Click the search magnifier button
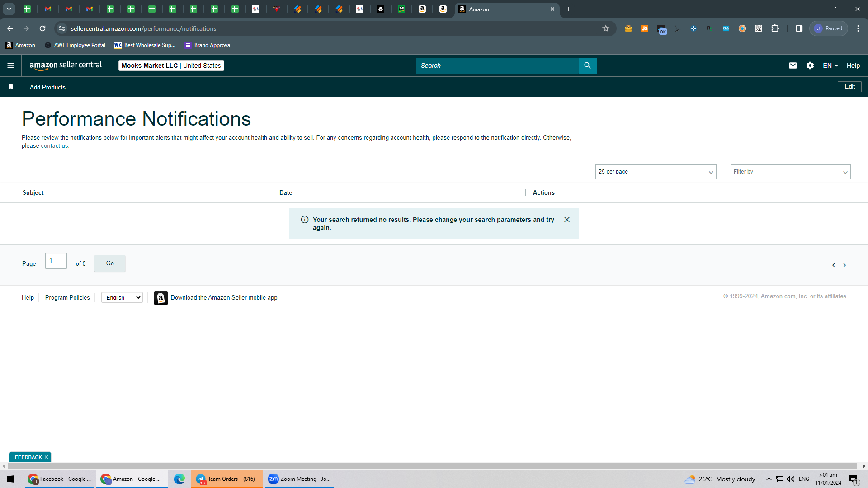 [x=587, y=66]
